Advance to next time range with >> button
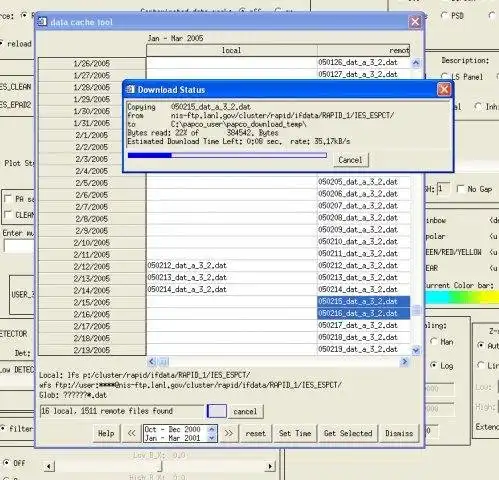 point(229,433)
